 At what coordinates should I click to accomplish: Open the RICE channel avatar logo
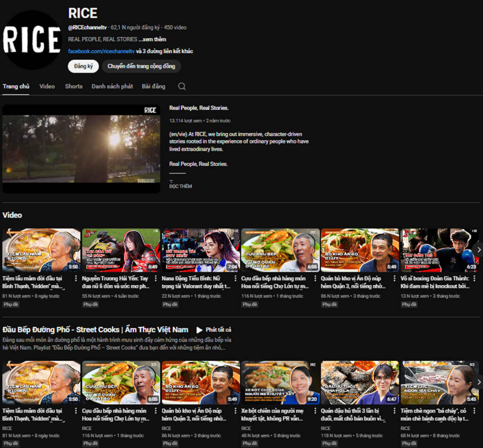click(x=32, y=40)
